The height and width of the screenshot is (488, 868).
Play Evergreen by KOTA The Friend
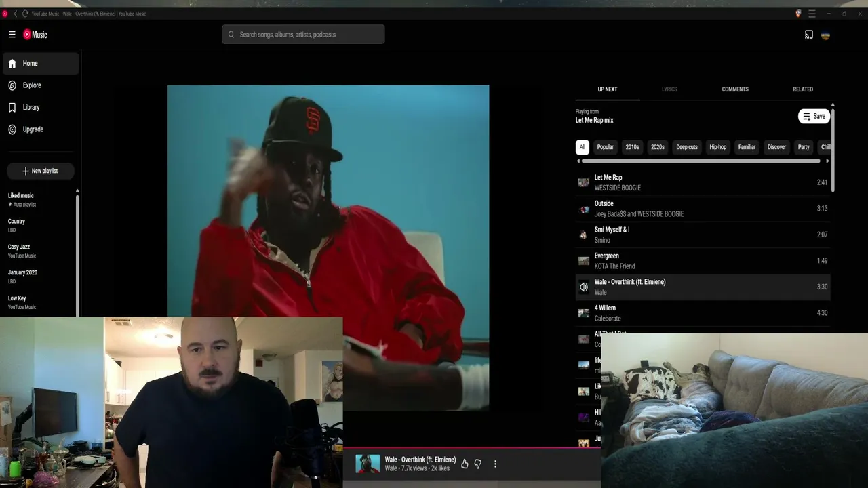pos(703,261)
